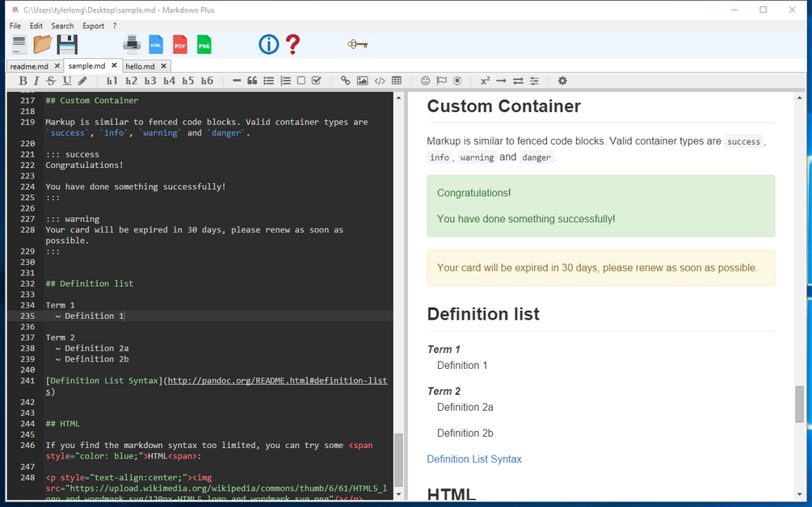The width and height of the screenshot is (812, 507).
Task: Insert an emoji with the smiley icon
Action: (x=425, y=81)
